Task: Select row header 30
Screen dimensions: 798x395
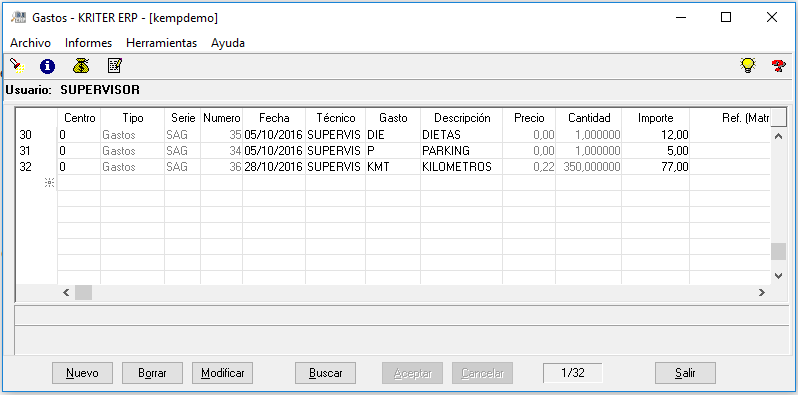Action: click(37, 135)
